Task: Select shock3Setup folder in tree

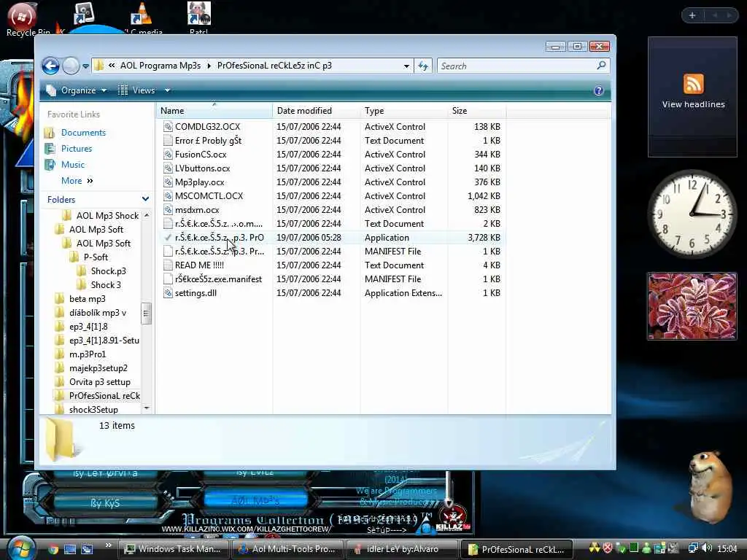Action: point(93,410)
